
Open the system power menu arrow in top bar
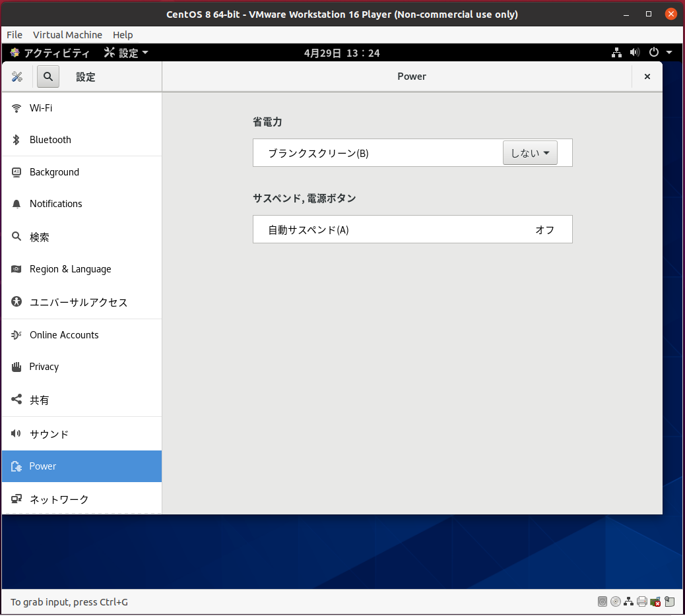(669, 53)
